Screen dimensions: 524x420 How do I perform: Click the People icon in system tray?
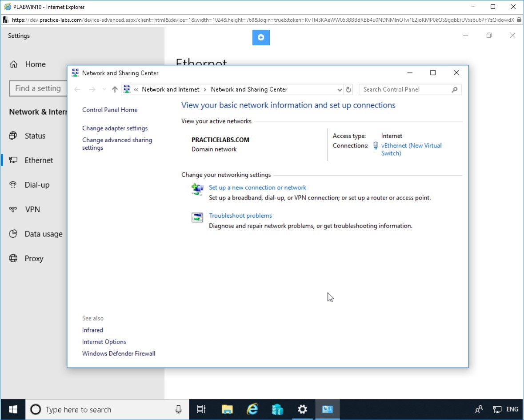[x=479, y=409]
